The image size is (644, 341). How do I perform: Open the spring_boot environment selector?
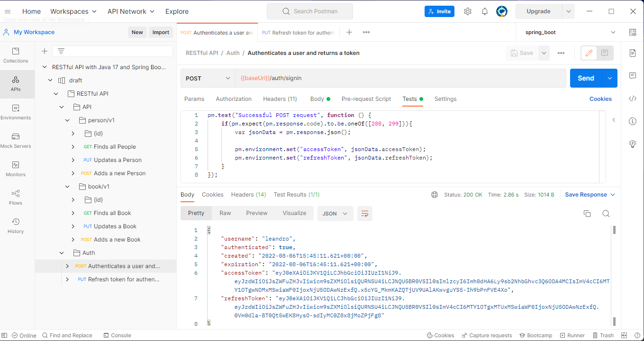coord(571,32)
